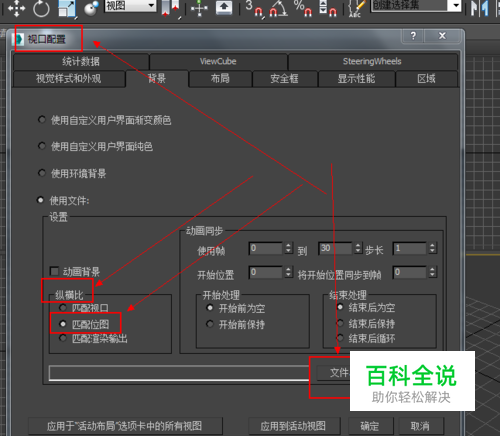Open the 布局 tab
Image resolution: width=500 pixels, height=436 pixels.
click(x=220, y=79)
